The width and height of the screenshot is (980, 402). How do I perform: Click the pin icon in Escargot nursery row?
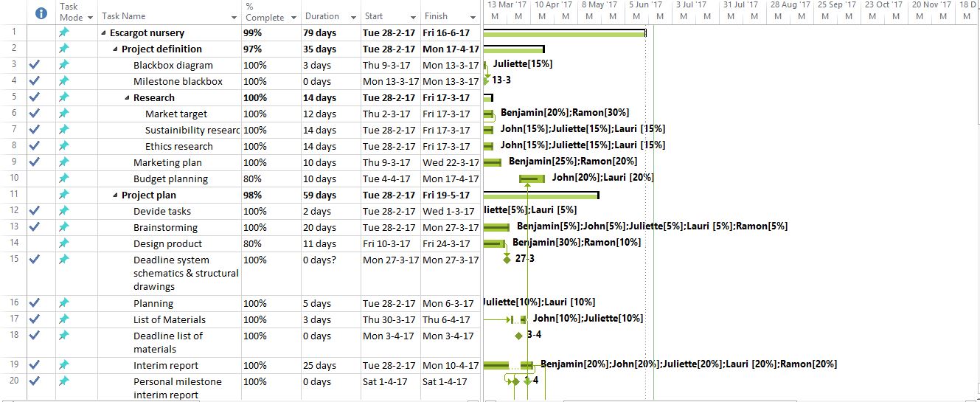click(x=63, y=32)
